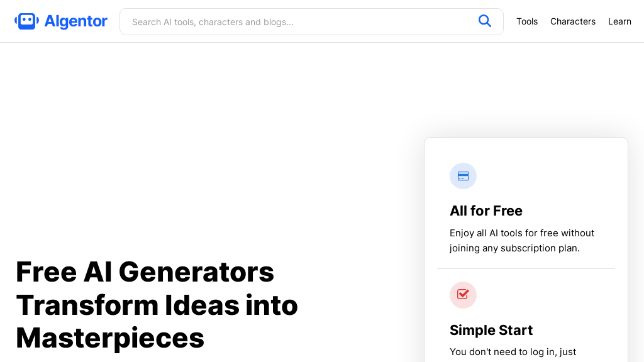
Task: Click the "You don't need to log in" text
Action: coord(513,352)
